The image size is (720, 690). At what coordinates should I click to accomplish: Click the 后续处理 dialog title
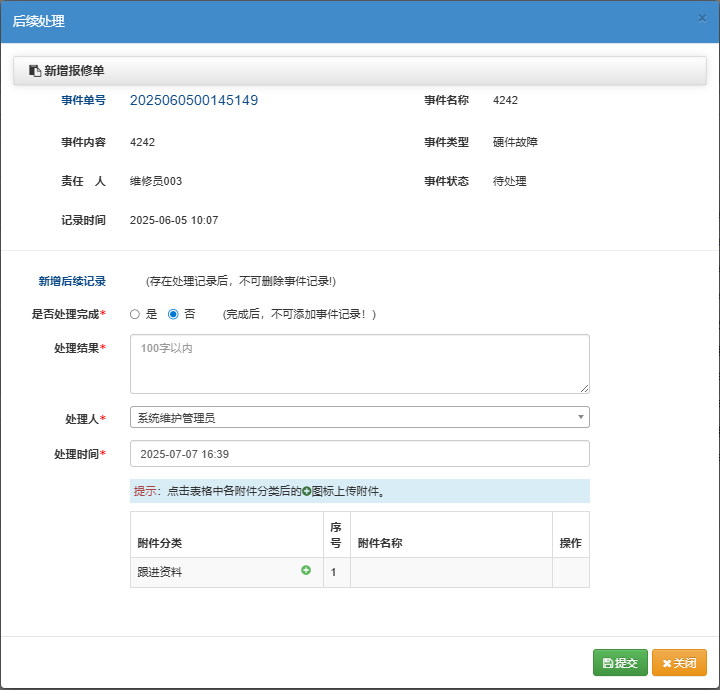[39, 21]
